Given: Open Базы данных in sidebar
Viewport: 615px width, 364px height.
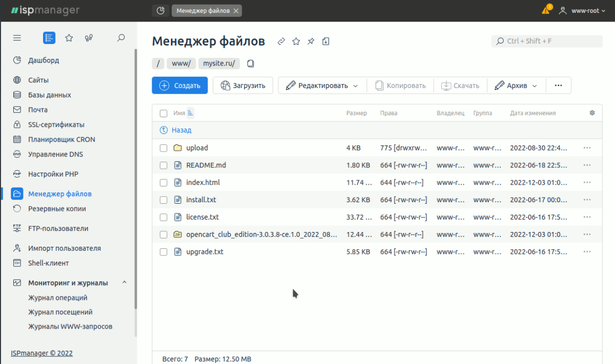Looking at the screenshot, I should [49, 95].
